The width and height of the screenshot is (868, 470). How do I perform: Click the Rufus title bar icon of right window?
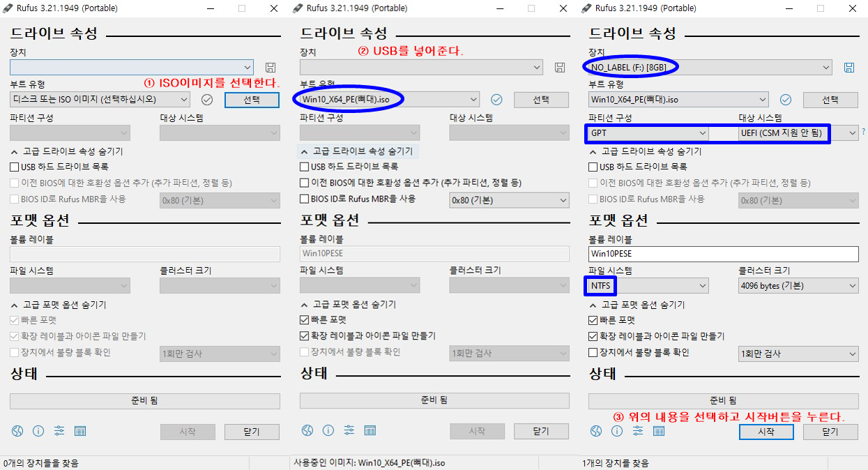point(587,8)
